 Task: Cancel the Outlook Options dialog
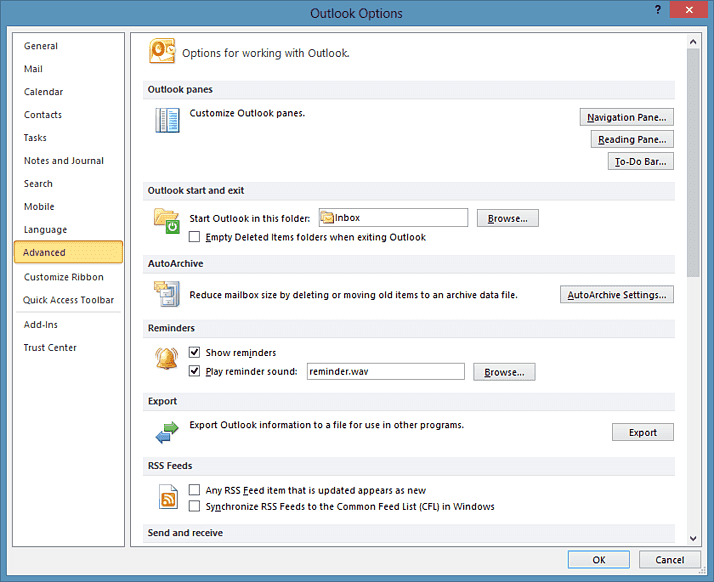(x=669, y=559)
